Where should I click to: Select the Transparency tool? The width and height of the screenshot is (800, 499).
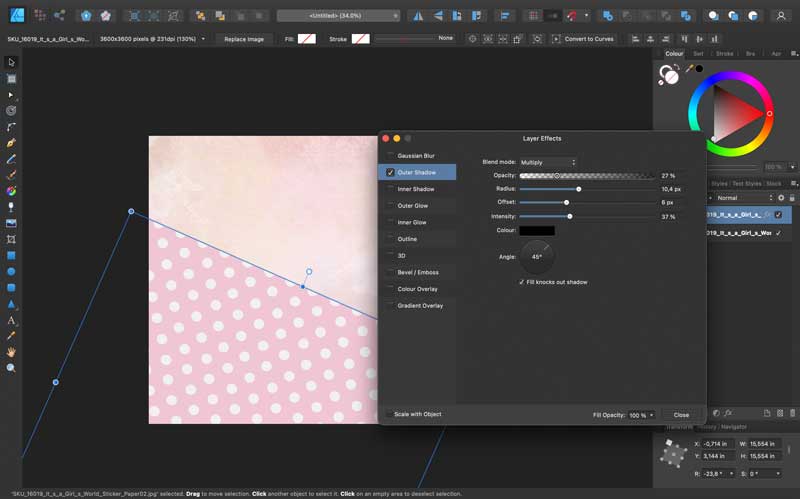(x=11, y=207)
